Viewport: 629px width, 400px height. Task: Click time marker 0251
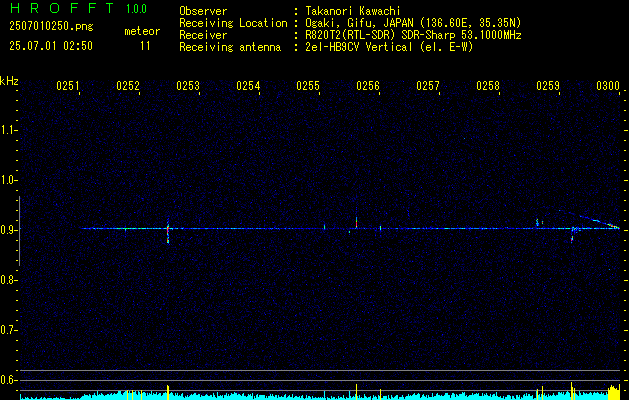[67, 86]
